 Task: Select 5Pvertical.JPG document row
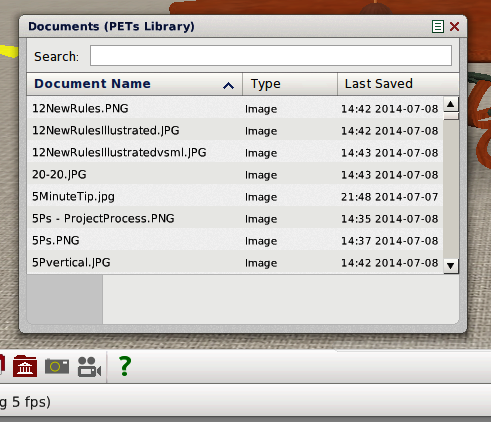point(235,263)
